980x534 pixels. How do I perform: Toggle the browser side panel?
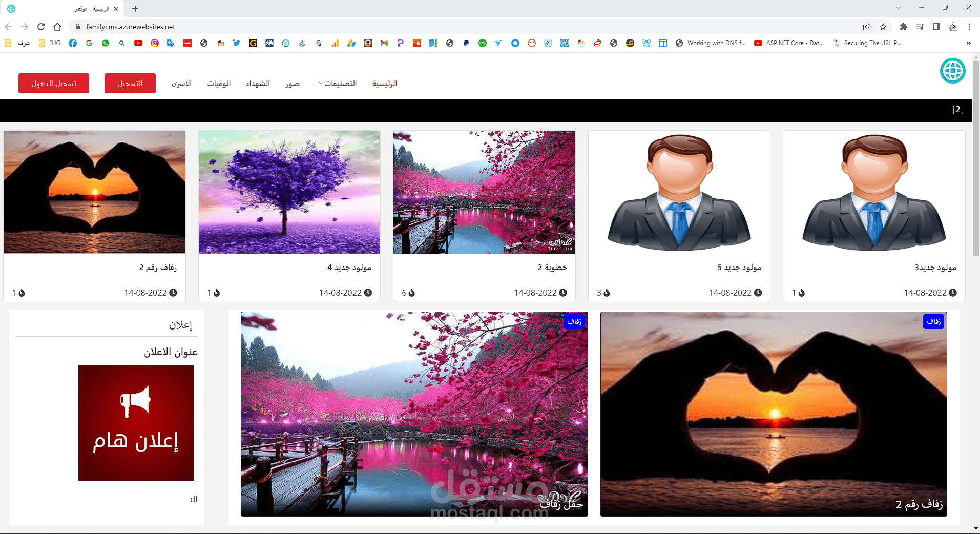tap(936, 27)
